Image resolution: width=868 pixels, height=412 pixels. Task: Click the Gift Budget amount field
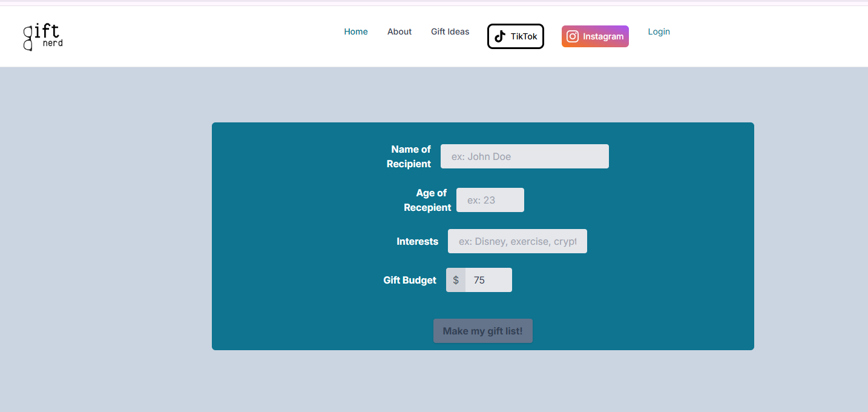click(488, 280)
